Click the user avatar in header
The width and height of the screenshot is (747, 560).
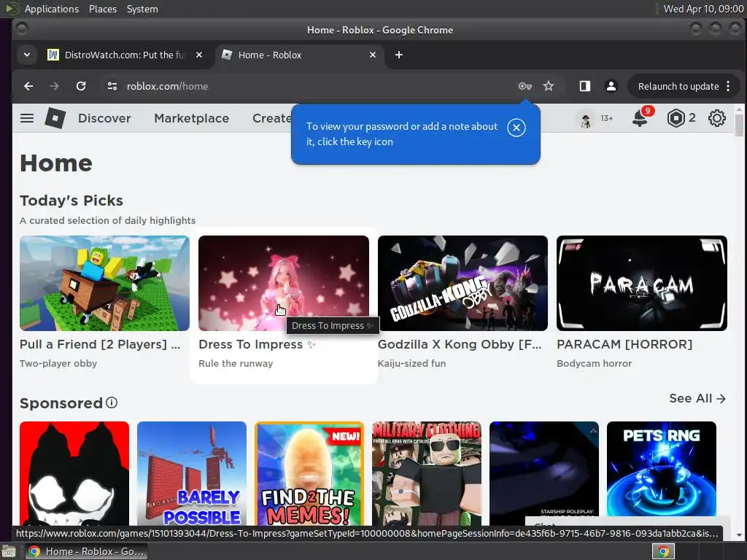pyautogui.click(x=586, y=119)
